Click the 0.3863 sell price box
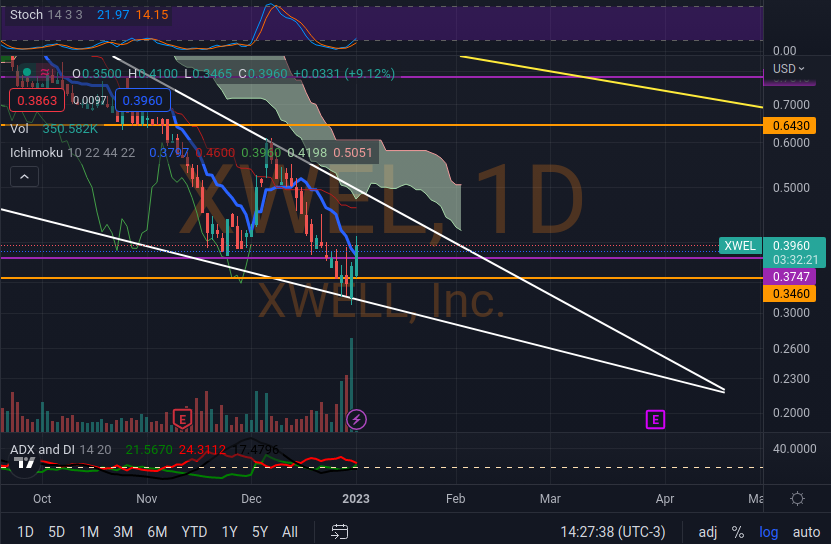The width and height of the screenshot is (831, 544). coord(37,100)
